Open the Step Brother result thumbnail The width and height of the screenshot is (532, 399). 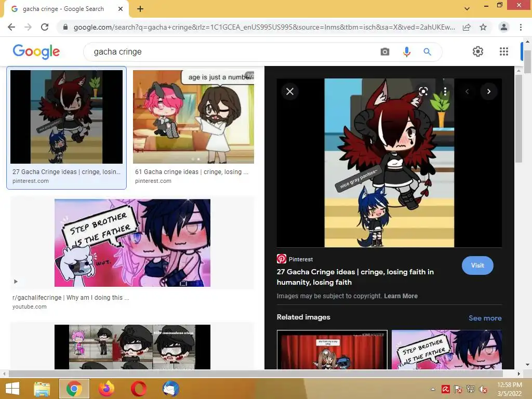(x=132, y=243)
